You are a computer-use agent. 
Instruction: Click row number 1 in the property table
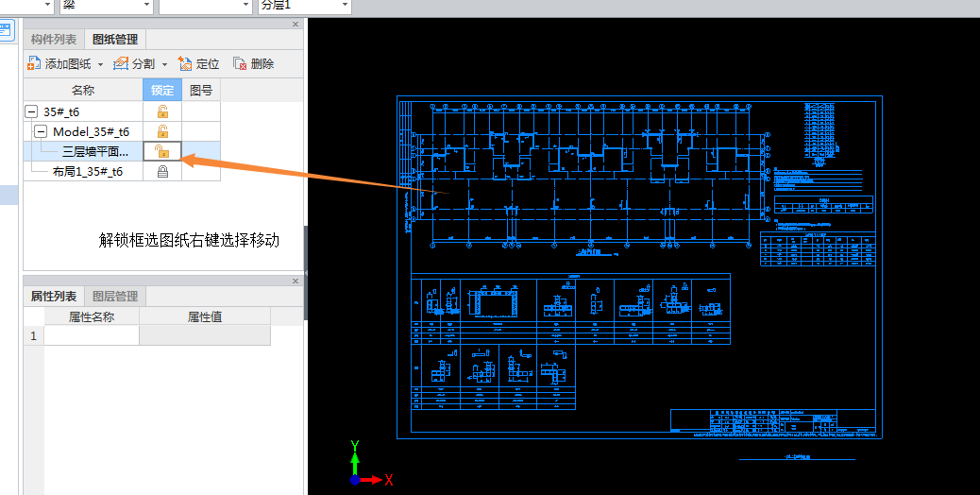click(x=34, y=335)
